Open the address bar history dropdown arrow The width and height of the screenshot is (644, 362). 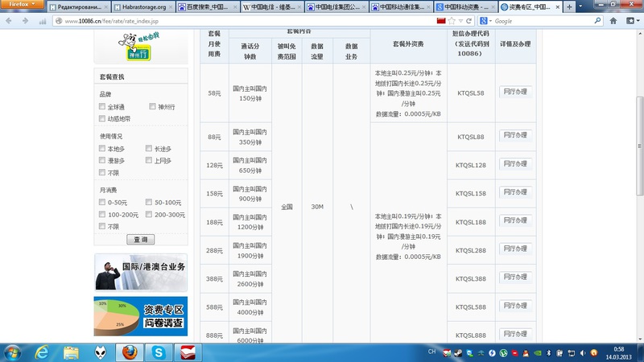click(x=460, y=21)
